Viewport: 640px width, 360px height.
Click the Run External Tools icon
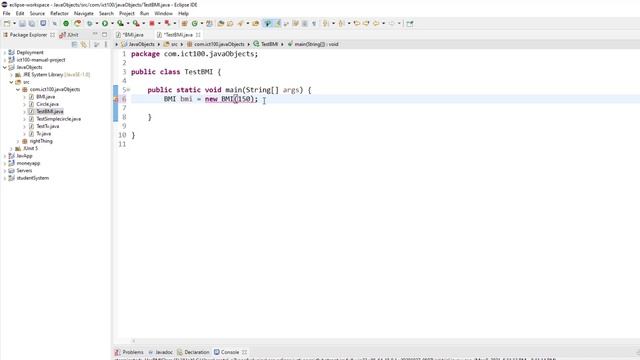(136, 24)
